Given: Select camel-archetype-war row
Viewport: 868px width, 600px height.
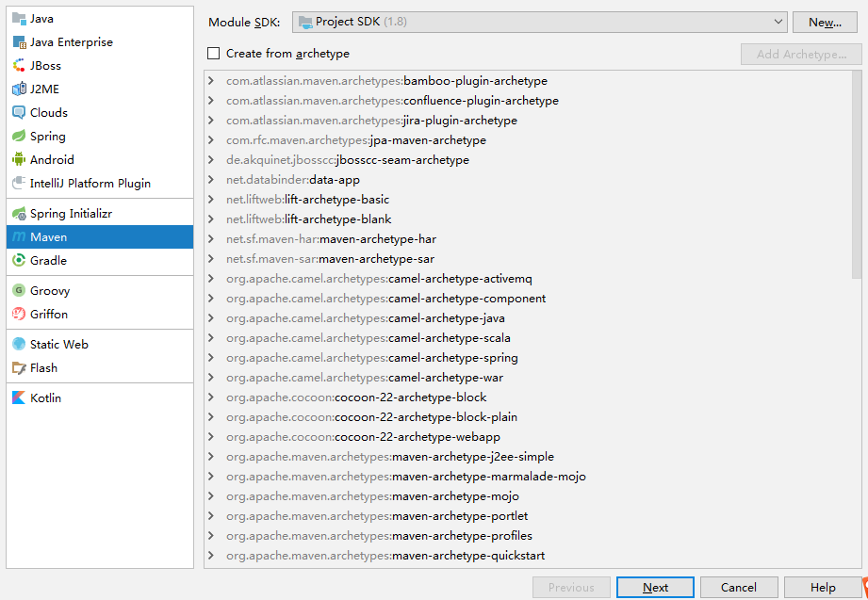Looking at the screenshot, I should (x=528, y=378).
